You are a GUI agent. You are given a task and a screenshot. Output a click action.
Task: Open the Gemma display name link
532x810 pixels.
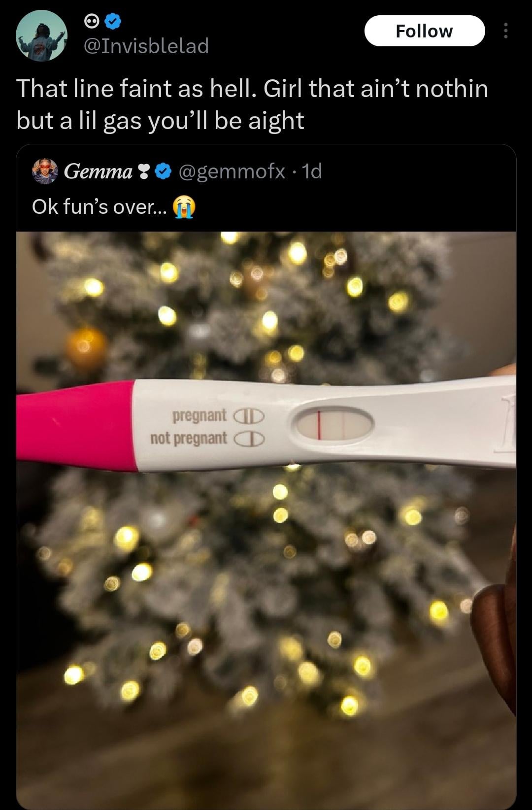click(x=98, y=171)
